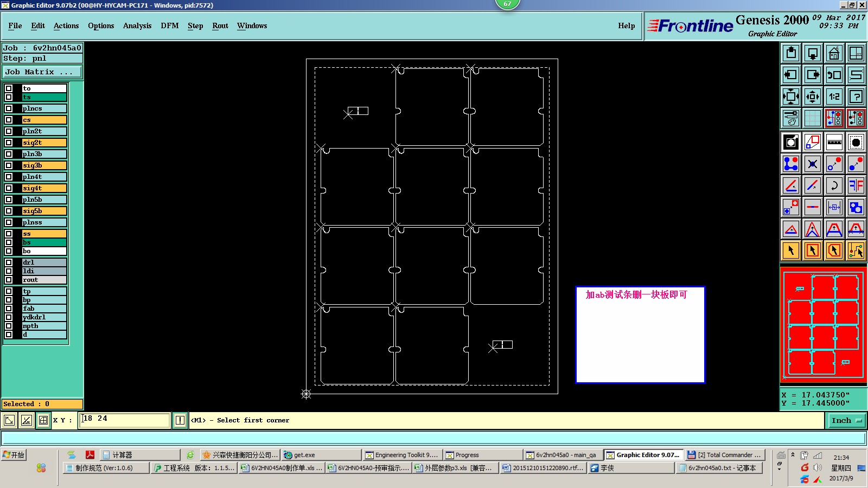Viewport: 868px width, 488px height.
Task: Open the DFM menu
Action: click(x=170, y=25)
